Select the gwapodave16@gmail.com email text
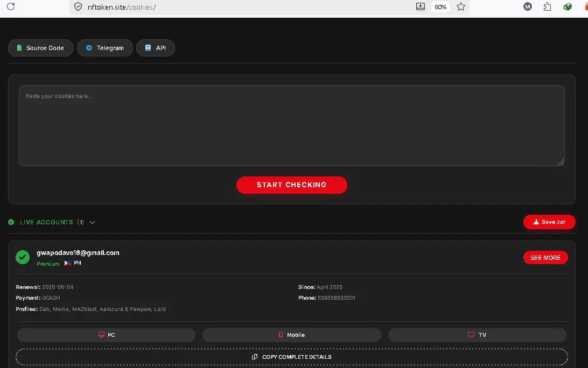Viewport: 588px width, 368px height. [78, 253]
